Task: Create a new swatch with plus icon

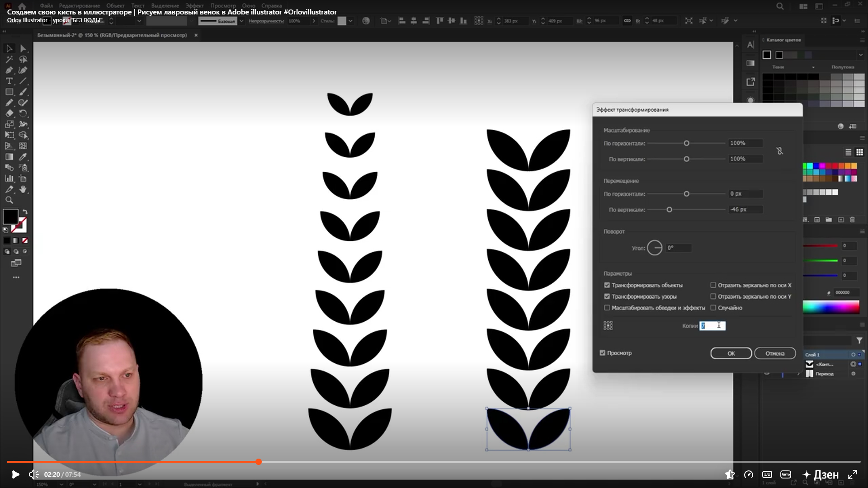Action: click(x=840, y=220)
